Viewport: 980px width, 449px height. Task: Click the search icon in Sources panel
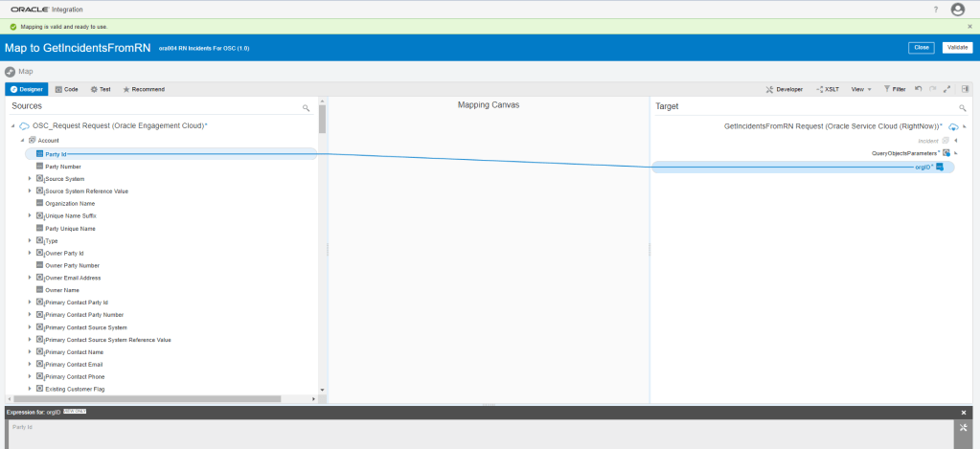306,108
